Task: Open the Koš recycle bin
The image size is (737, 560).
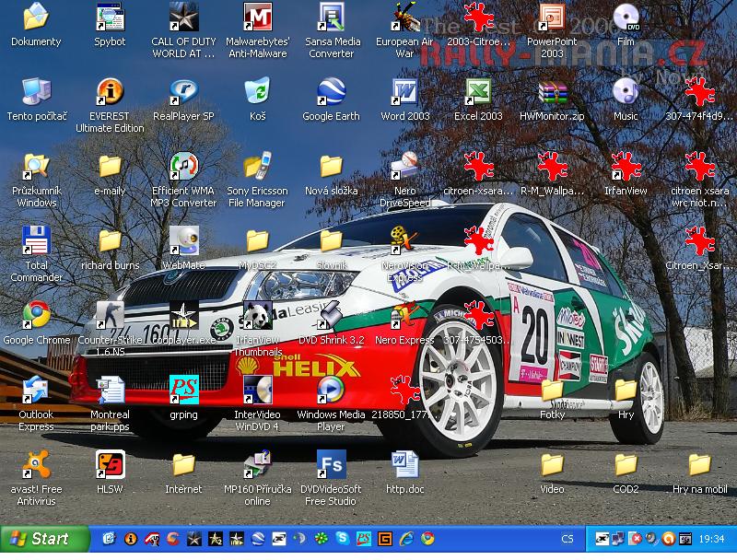Action: tap(257, 92)
